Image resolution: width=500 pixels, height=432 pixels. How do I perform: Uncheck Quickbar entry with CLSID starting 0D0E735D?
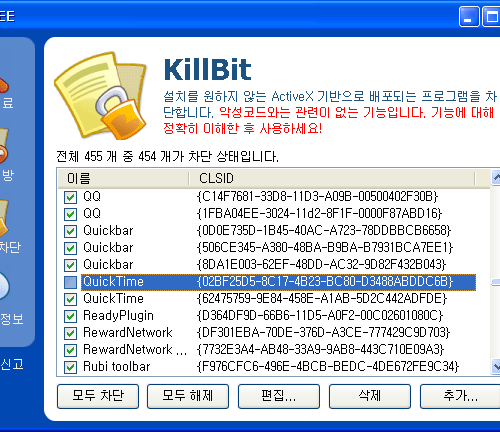pyautogui.click(x=70, y=231)
